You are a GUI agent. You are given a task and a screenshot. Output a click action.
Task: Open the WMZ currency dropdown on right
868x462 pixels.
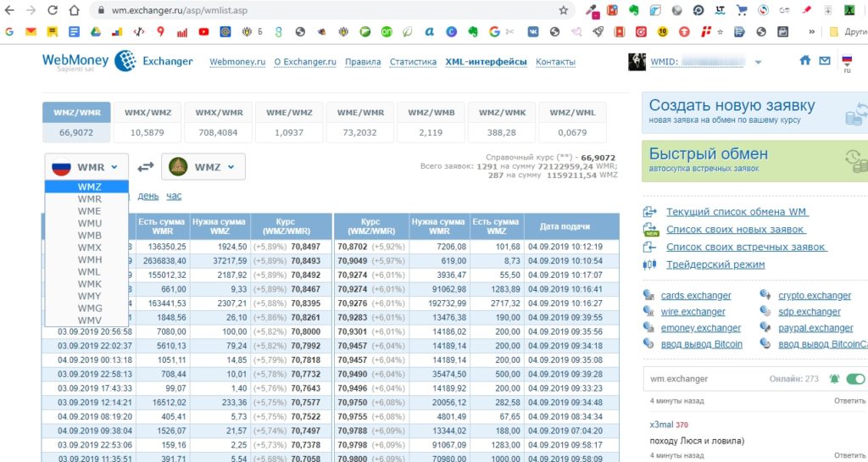pos(203,166)
